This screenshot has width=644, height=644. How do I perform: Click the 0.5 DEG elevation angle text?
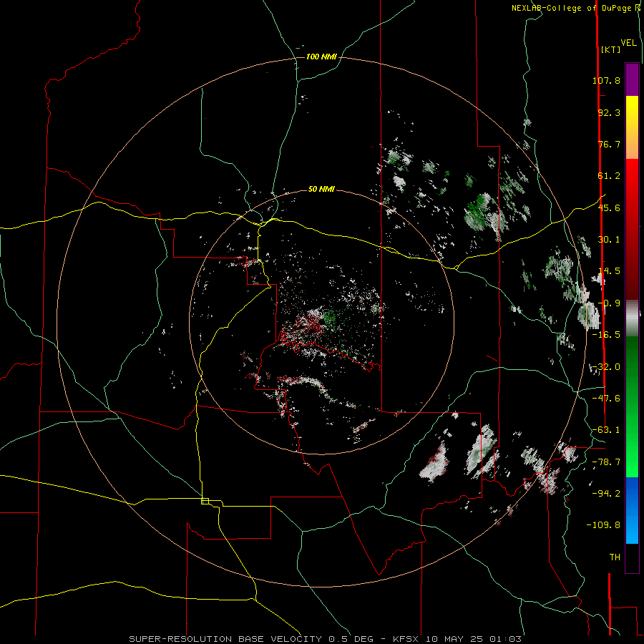tap(351, 639)
